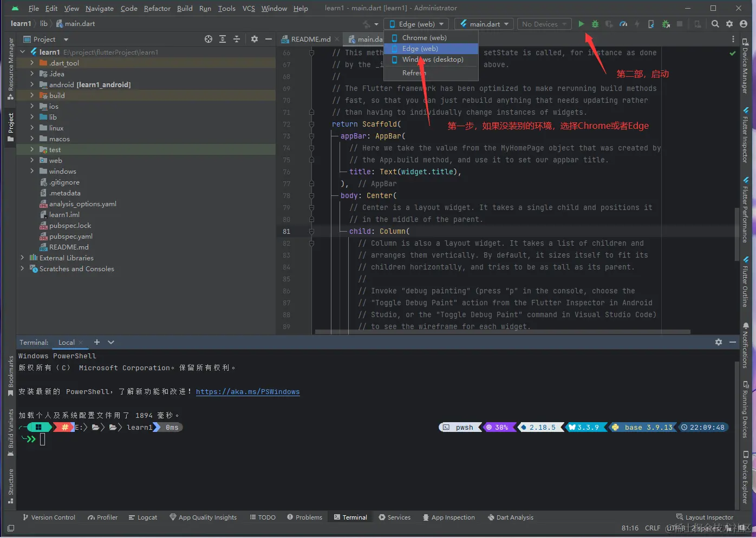Click the grey stop button in the toolbar

(680, 24)
